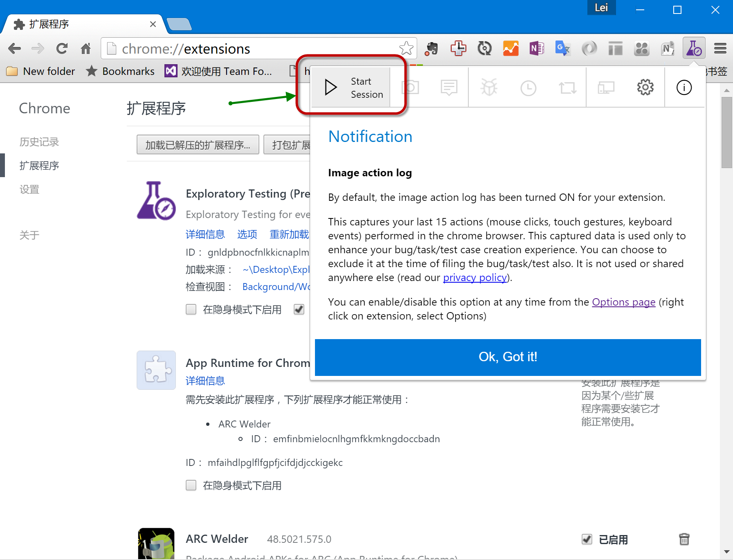This screenshot has height=560, width=733.
Task: Click the ARC Welder extension icon thumbnail
Action: click(x=156, y=544)
